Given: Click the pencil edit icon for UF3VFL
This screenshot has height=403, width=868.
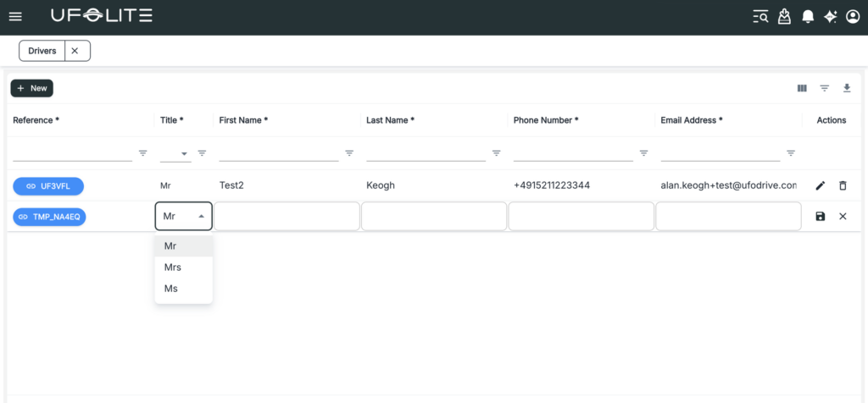Looking at the screenshot, I should 820,185.
